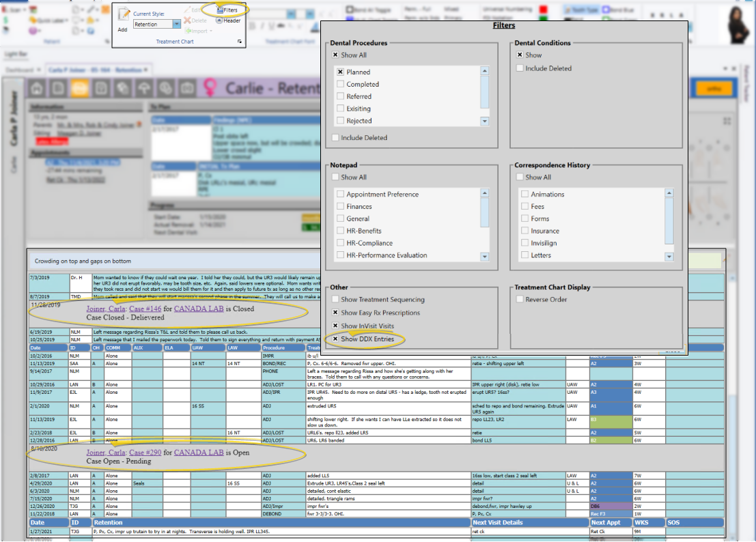756x542 pixels.
Task: Switch to the Carla P Joiner Retention tab
Action: click(x=97, y=70)
